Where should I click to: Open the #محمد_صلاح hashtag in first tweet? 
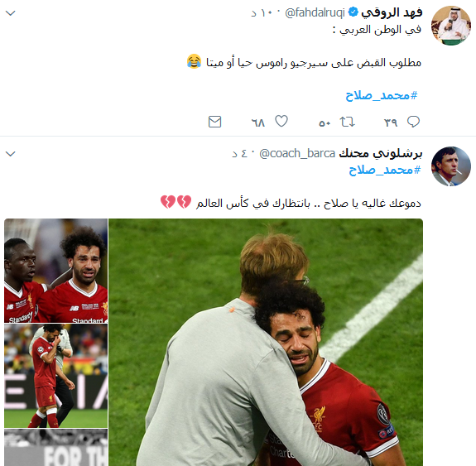tap(382, 96)
